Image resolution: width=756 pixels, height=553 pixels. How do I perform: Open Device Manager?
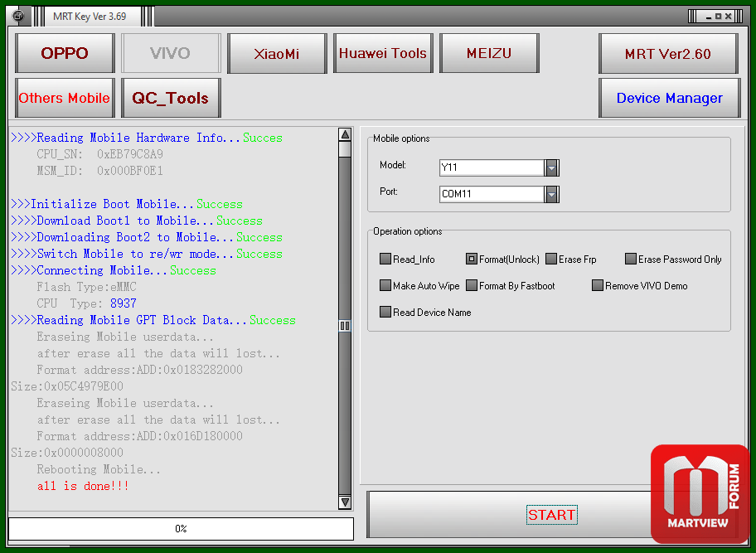pos(669,99)
